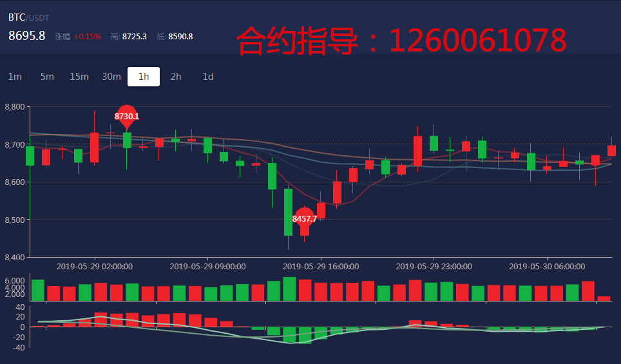Click the tallest green volume bar
The image size is (621, 364).
click(289, 289)
